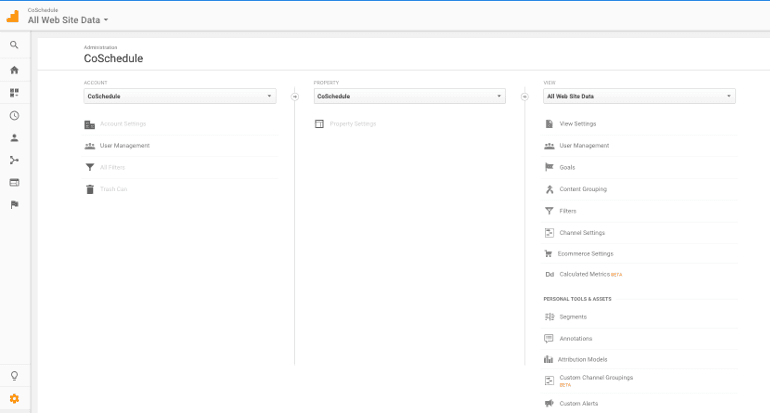Open the Account CoSchedule dropdown

180,96
